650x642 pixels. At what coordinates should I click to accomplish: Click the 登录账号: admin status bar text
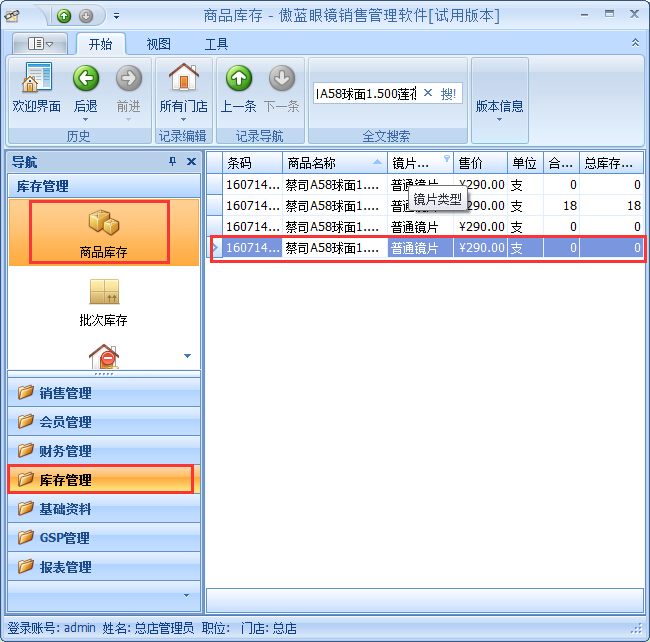pyautogui.click(x=51, y=628)
